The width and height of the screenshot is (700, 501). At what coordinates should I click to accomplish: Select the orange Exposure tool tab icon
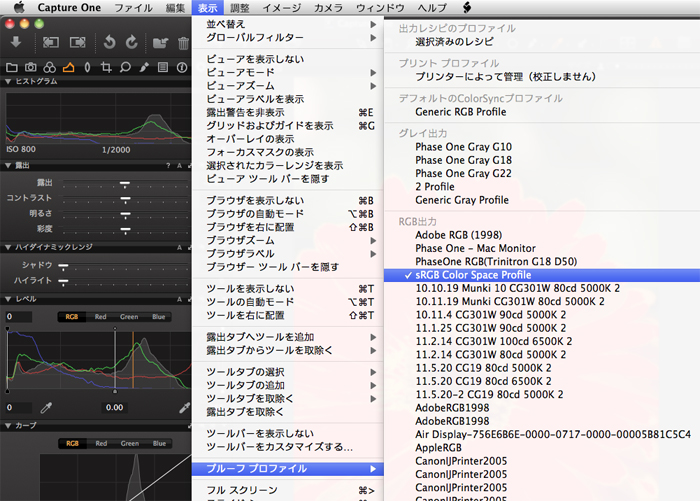(68, 67)
